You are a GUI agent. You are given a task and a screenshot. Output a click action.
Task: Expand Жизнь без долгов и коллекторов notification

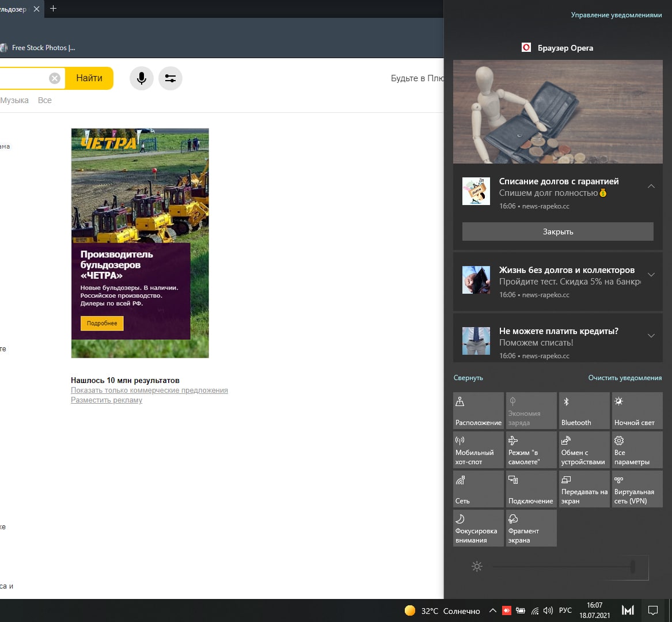651,275
